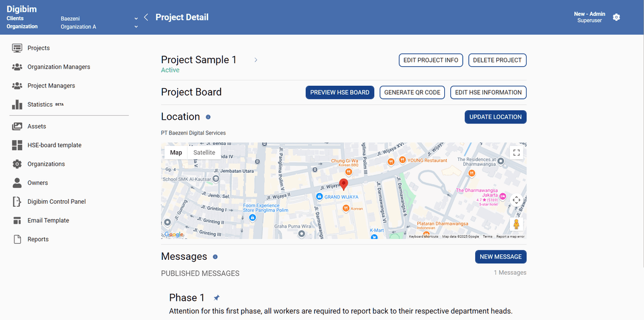Click the Location info icon
Viewport: 644px width, 320px height.
pyautogui.click(x=208, y=117)
